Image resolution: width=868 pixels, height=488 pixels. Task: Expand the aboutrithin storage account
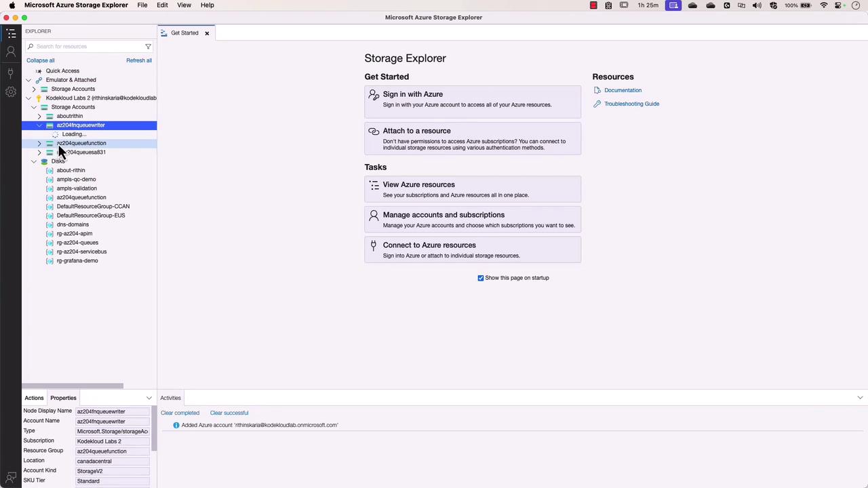tap(39, 117)
